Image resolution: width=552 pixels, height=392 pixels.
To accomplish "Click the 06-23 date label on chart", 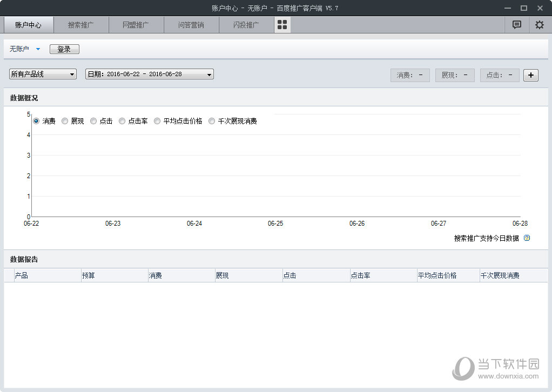I will (113, 223).
